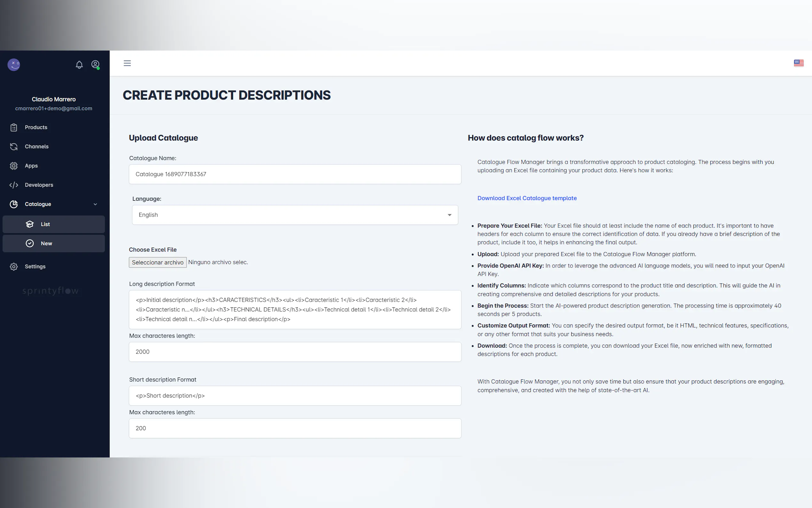Viewport: 812px width, 508px height.
Task: Click the Apps chip icon
Action: coord(14,166)
